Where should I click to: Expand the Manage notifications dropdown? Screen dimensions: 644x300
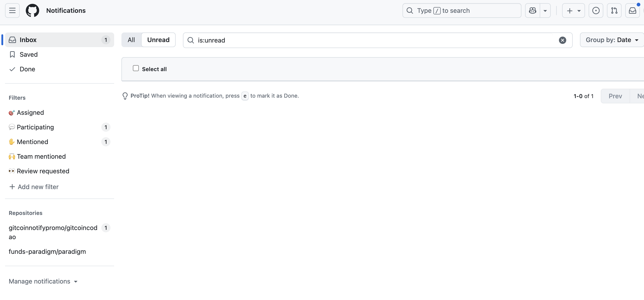(x=43, y=281)
